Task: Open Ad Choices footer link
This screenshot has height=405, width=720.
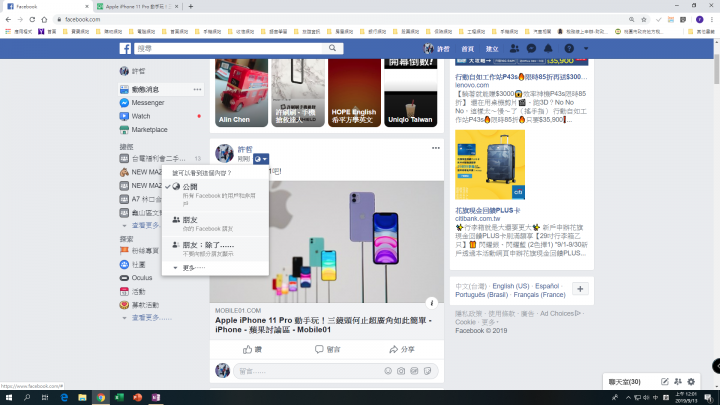Action: [560, 314]
